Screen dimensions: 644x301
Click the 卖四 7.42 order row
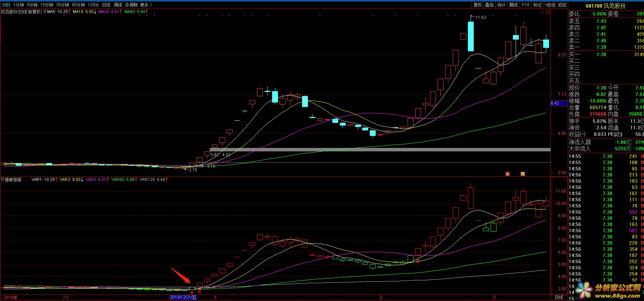[x=606, y=28]
